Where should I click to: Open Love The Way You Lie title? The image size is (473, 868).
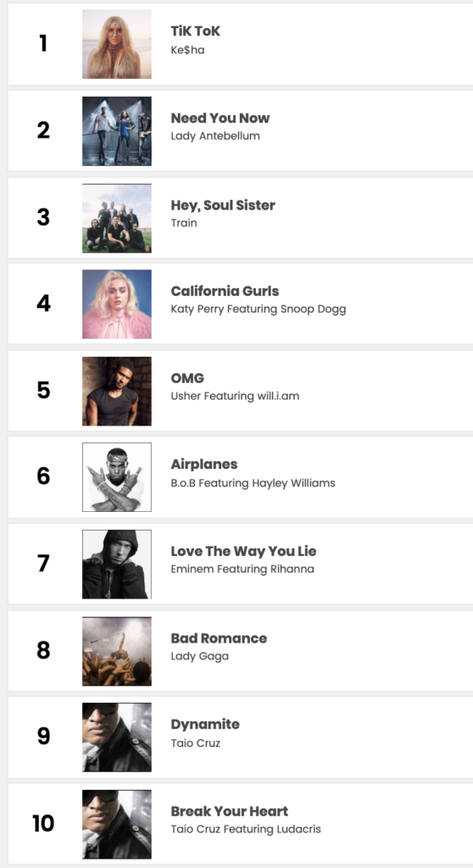coord(243,551)
